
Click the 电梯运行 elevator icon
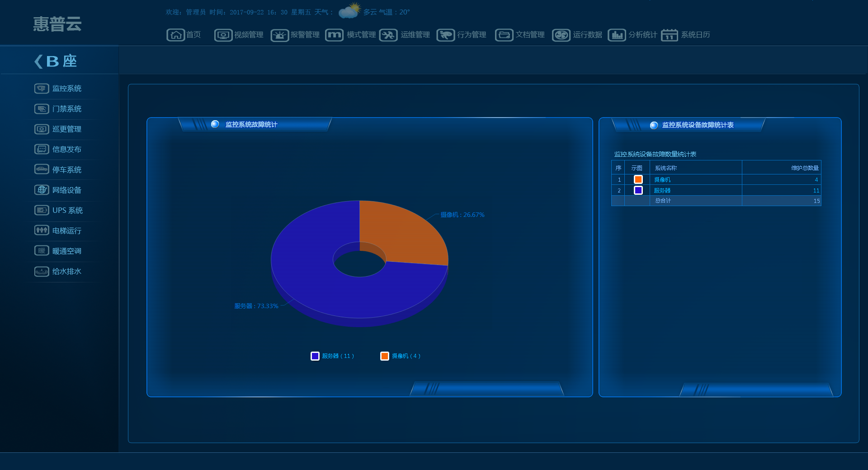pos(42,230)
